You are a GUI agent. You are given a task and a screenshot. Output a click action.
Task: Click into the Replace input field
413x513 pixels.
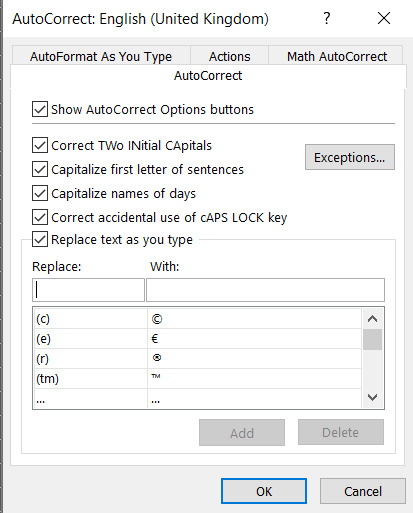89,290
